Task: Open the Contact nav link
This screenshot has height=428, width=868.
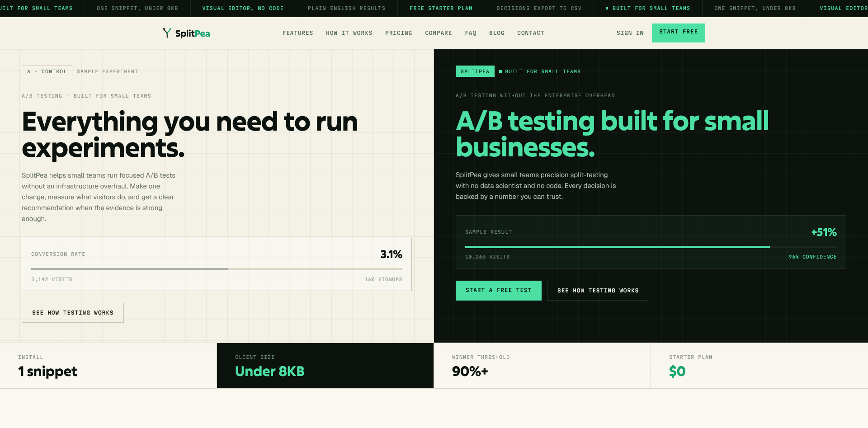Action: (x=531, y=33)
